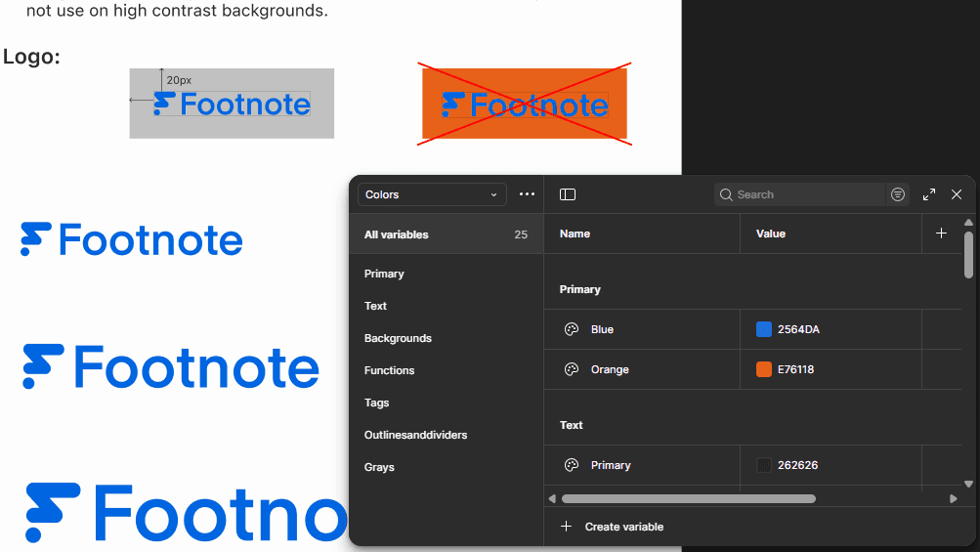Open the orange E76118 color swatch
Screen dimensions: 980x552
(764, 369)
